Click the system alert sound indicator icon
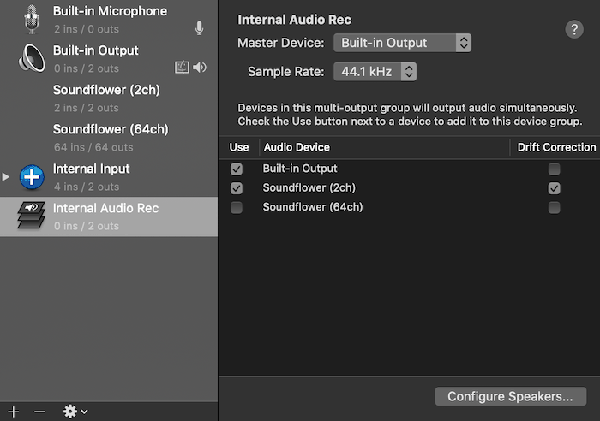 pos(182,67)
